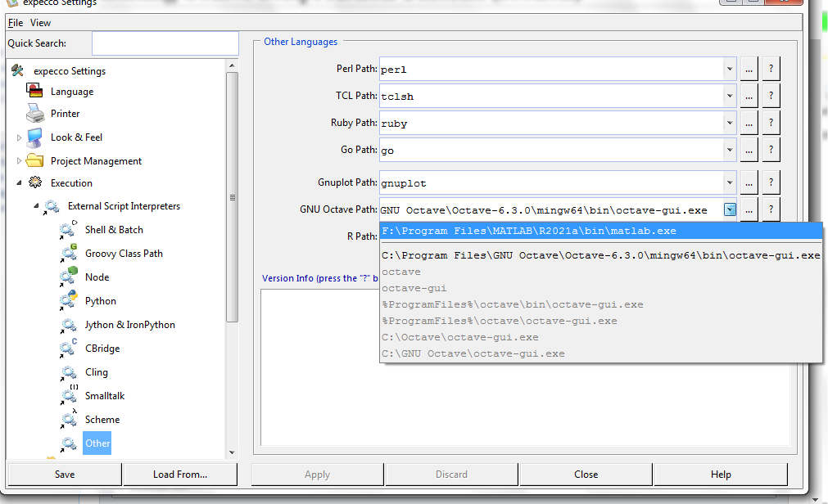This screenshot has height=504, width=828.
Task: Open the Gnuplot Path dropdown
Action: point(730,183)
